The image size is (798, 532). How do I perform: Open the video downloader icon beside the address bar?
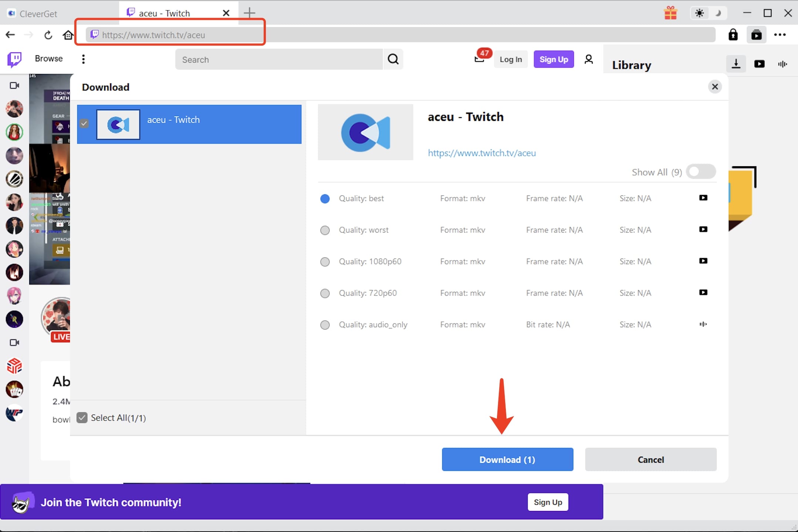756,34
